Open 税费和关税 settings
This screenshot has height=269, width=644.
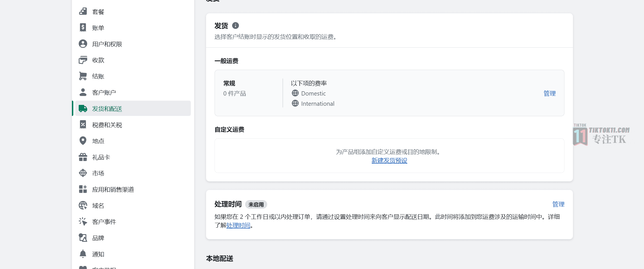[x=133, y=125]
